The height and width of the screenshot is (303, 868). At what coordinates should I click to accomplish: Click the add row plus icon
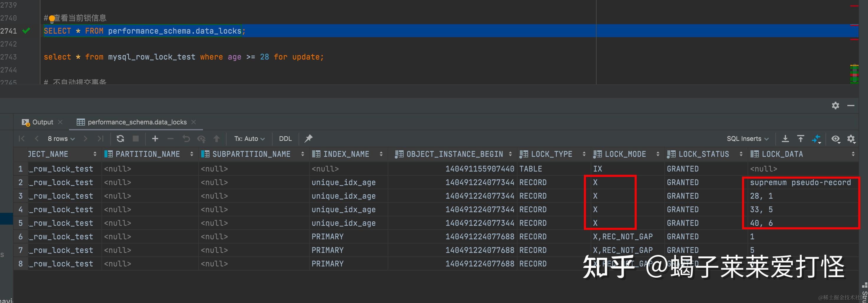point(155,139)
